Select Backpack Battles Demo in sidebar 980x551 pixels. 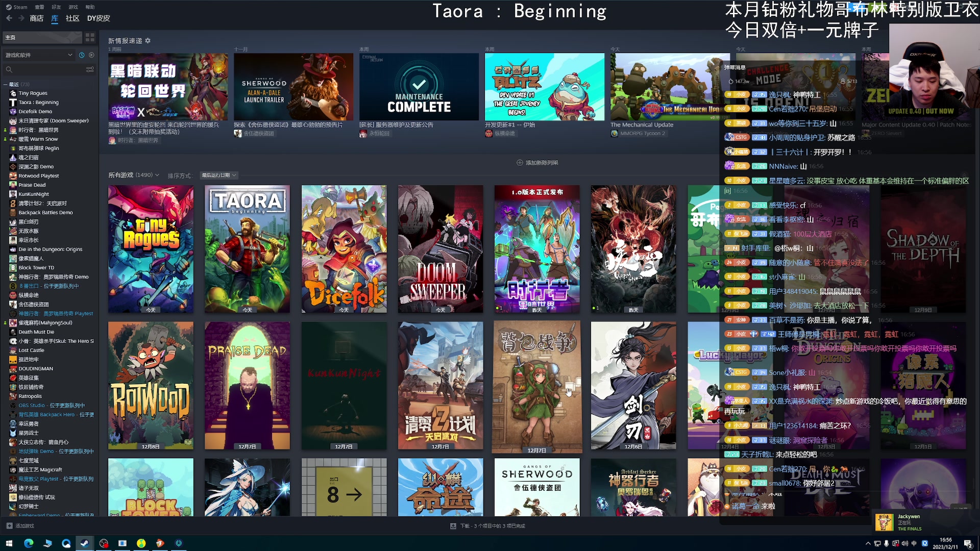click(45, 213)
